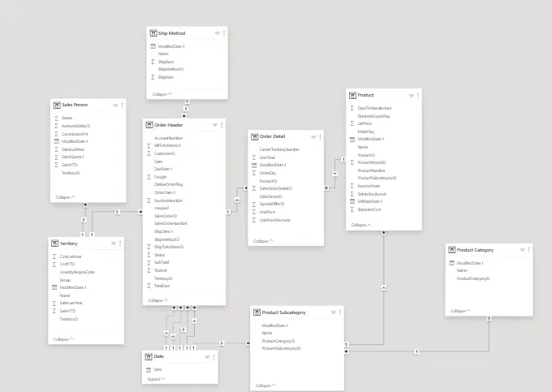Viewport: 552px width, 392px height.
Task: Open more options for Territory table
Action: tap(120, 243)
